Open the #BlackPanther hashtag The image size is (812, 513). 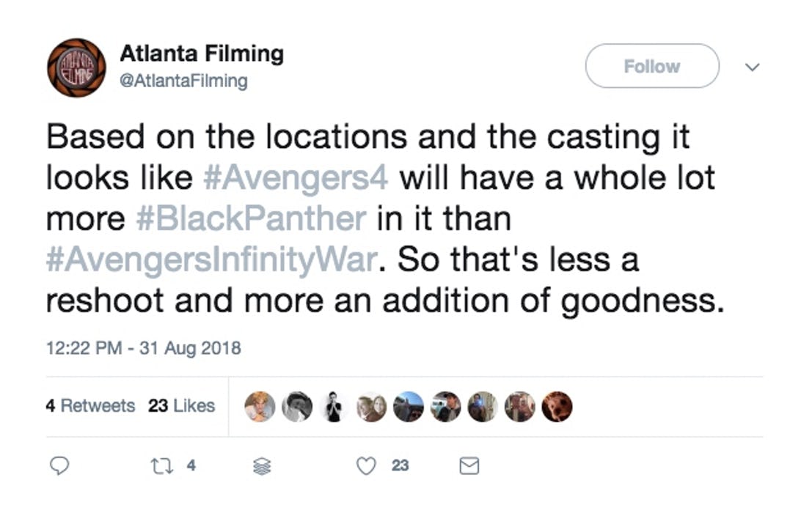point(252,219)
